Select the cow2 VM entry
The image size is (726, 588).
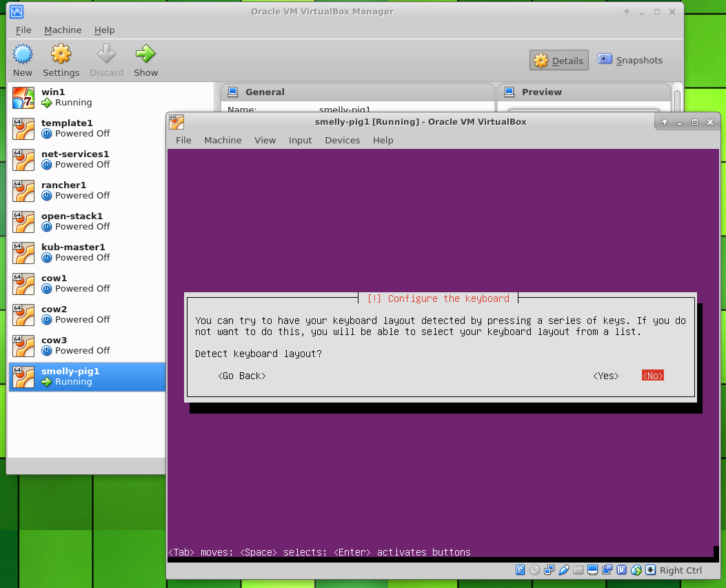click(87, 314)
